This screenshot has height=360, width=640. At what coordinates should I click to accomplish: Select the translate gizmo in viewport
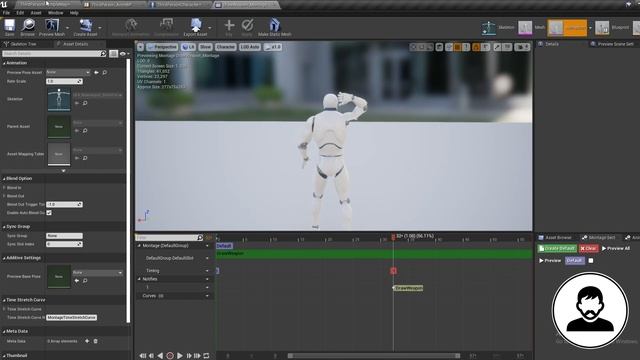(413, 47)
